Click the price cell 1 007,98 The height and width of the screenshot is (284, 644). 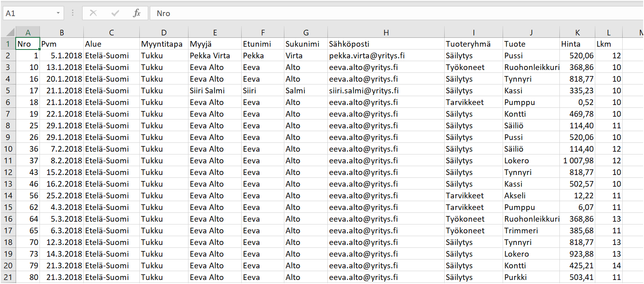coord(578,161)
